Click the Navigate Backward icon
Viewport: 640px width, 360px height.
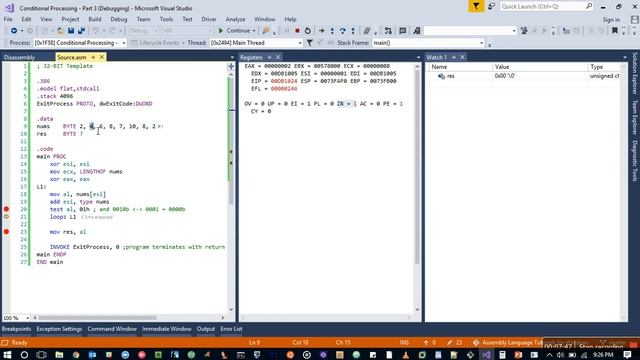(13, 31)
